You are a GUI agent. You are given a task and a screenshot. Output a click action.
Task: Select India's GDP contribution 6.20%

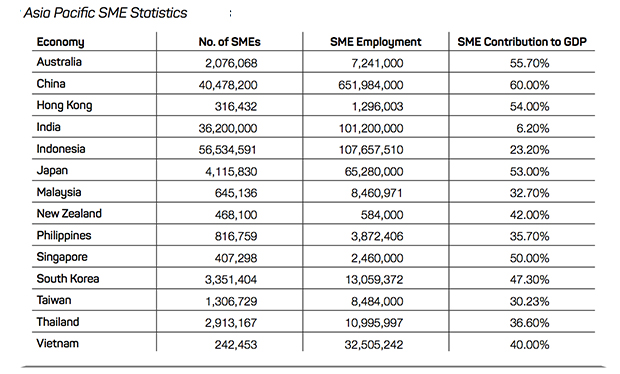click(533, 128)
